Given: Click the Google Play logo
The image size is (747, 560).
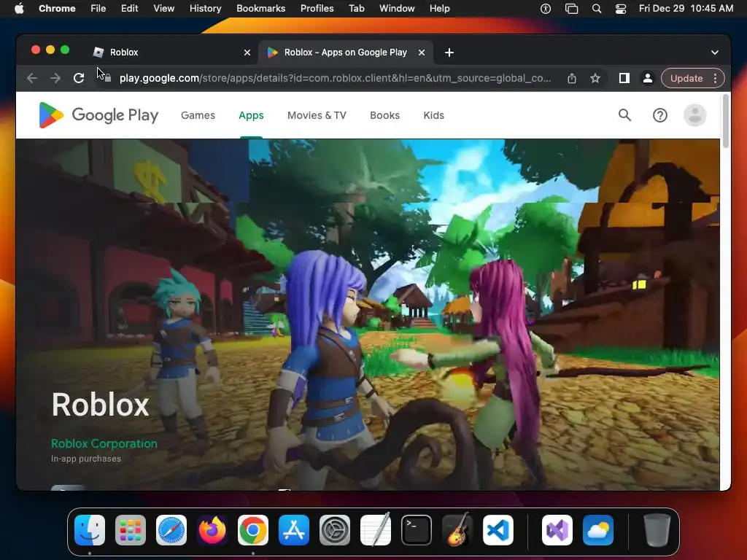Looking at the screenshot, I should (98, 114).
